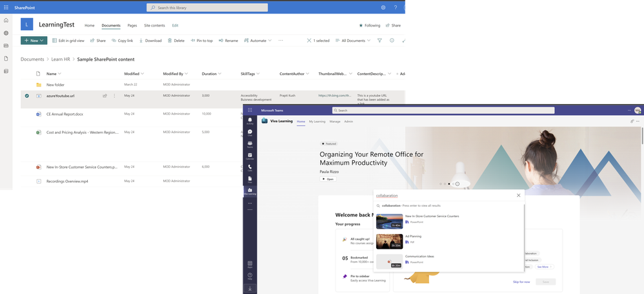Open Teams Activity bell icon
The image size is (644, 294).
pyautogui.click(x=250, y=121)
